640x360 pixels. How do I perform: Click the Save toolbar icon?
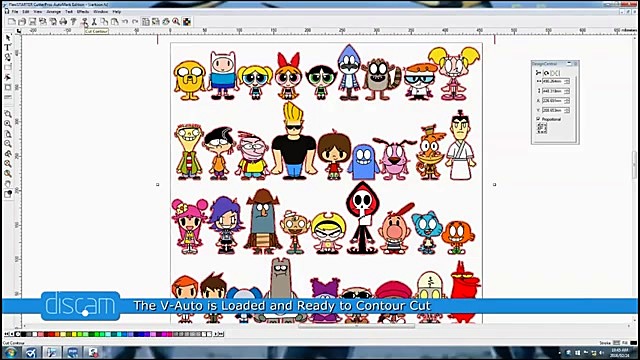pyautogui.click(x=32, y=22)
